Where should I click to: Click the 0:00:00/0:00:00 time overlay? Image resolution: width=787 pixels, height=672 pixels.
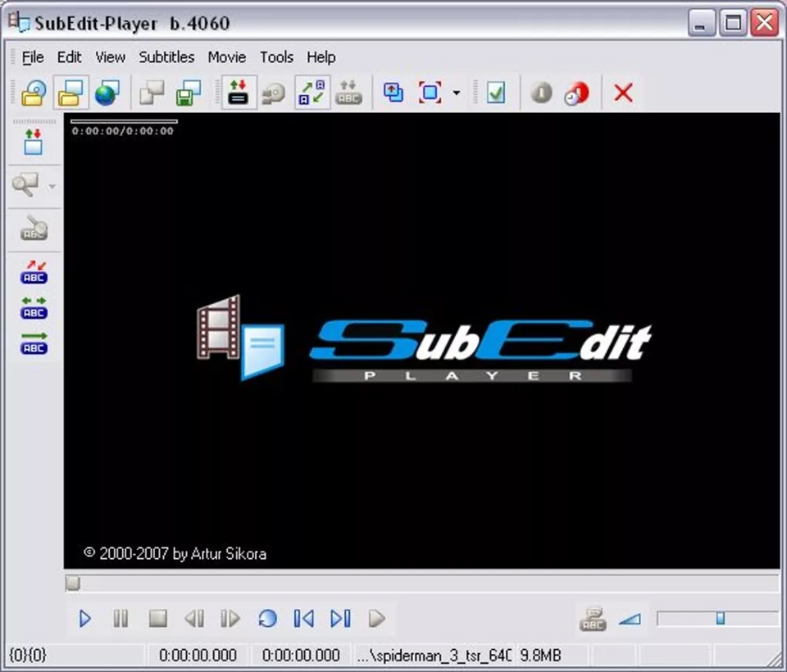tap(122, 131)
